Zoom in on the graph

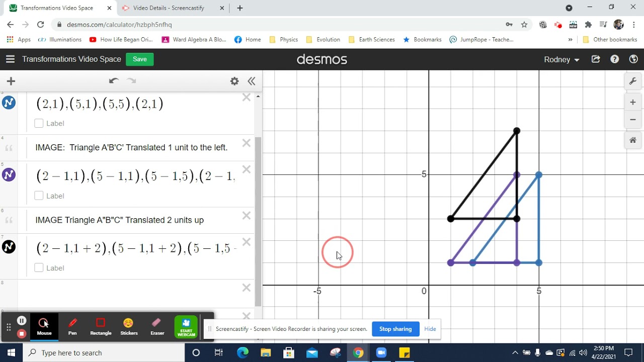(633, 103)
